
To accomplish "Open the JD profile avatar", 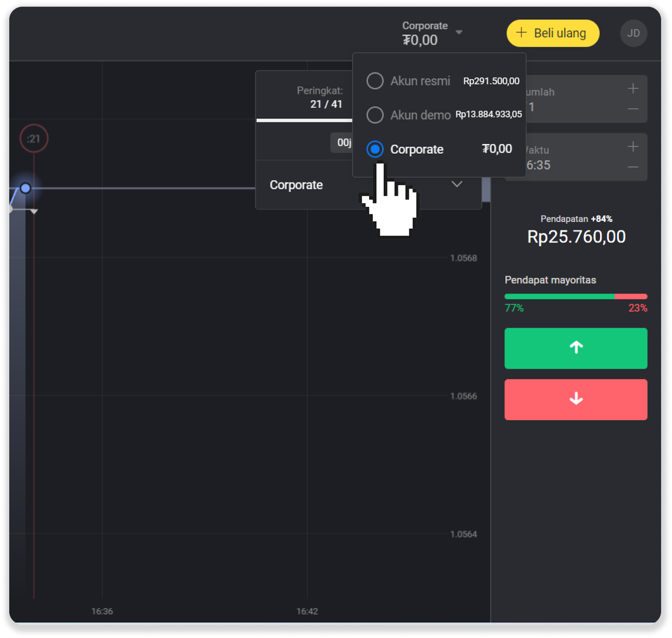I will pos(633,33).
